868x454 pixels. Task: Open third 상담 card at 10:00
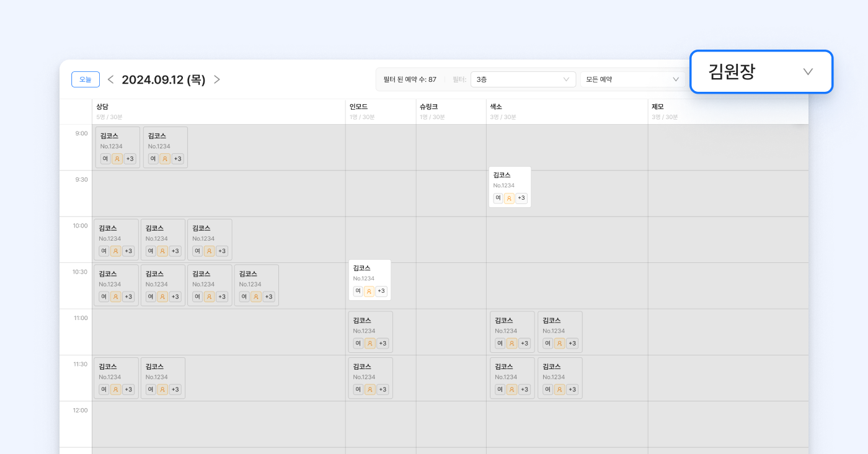(x=210, y=239)
